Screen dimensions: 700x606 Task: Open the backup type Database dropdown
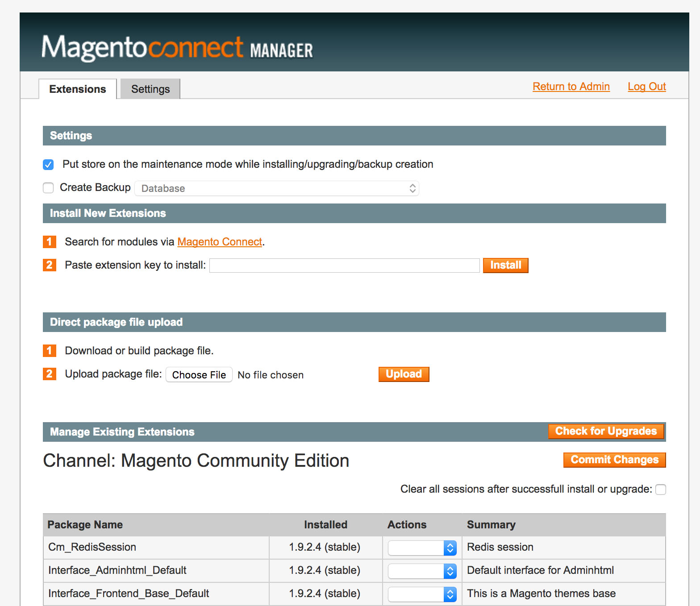277,188
